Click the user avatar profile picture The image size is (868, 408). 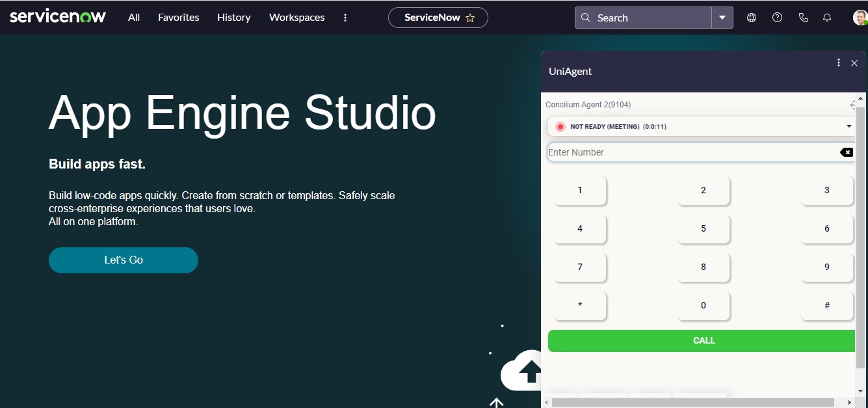(x=860, y=18)
